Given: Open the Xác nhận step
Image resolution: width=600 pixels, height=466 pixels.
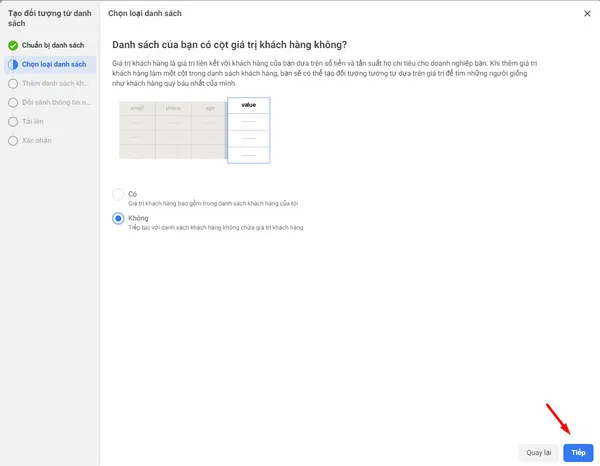Looking at the screenshot, I should [39, 141].
